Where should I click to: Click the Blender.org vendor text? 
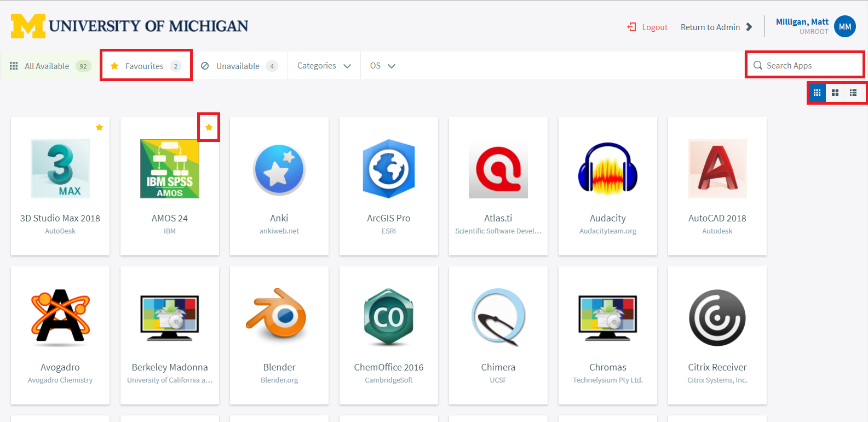[279, 380]
